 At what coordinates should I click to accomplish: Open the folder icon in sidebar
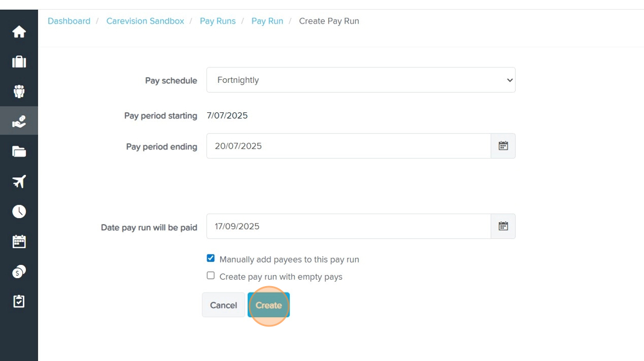19,151
